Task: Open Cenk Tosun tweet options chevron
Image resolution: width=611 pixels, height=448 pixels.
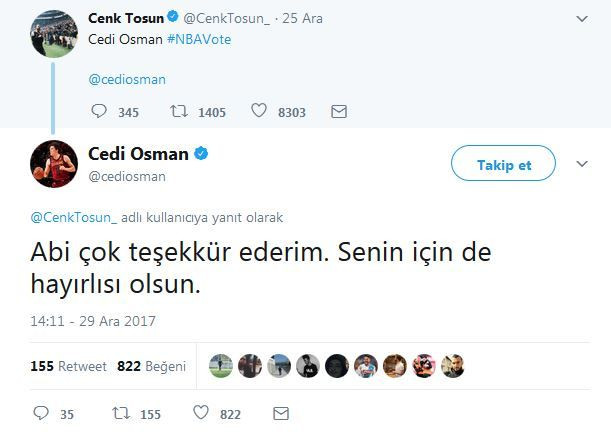Action: coord(582,18)
